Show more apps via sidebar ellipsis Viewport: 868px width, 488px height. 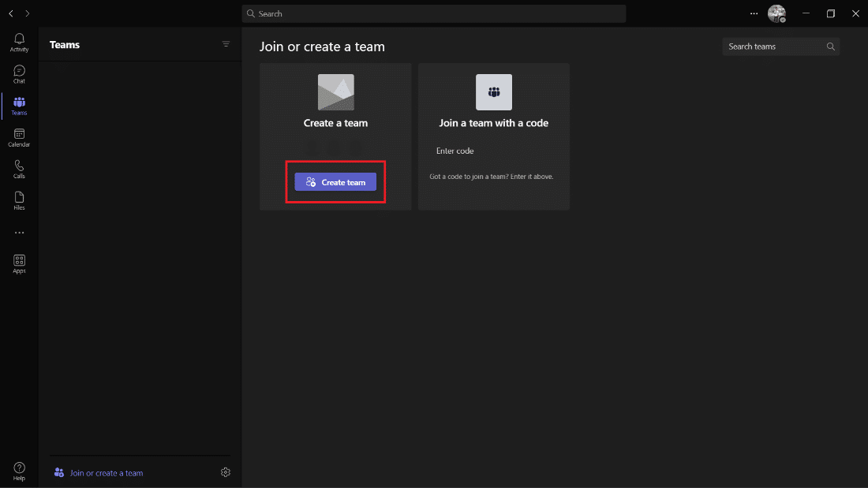coord(19,233)
